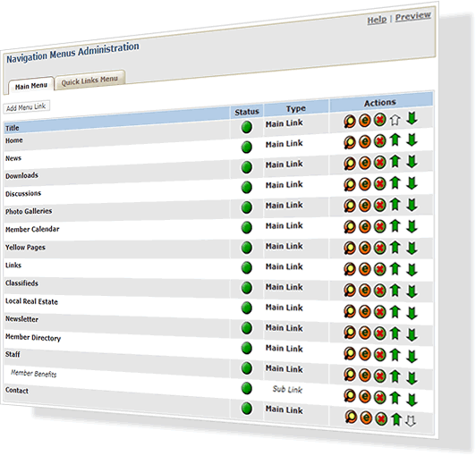The width and height of the screenshot is (476, 456).
Task: Toggle the Downloads status green dot
Action: 247,167
